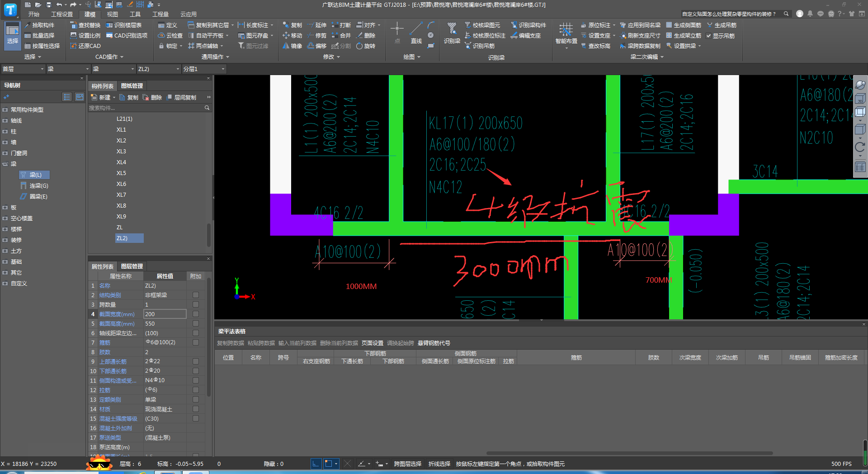This screenshot has height=474, width=868.
Task: Click 自动平齐板 auto-align slab tool
Action: click(x=208, y=36)
